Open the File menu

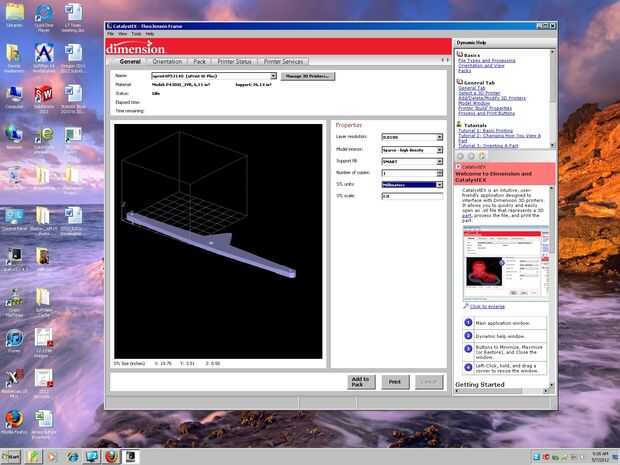click(x=111, y=34)
